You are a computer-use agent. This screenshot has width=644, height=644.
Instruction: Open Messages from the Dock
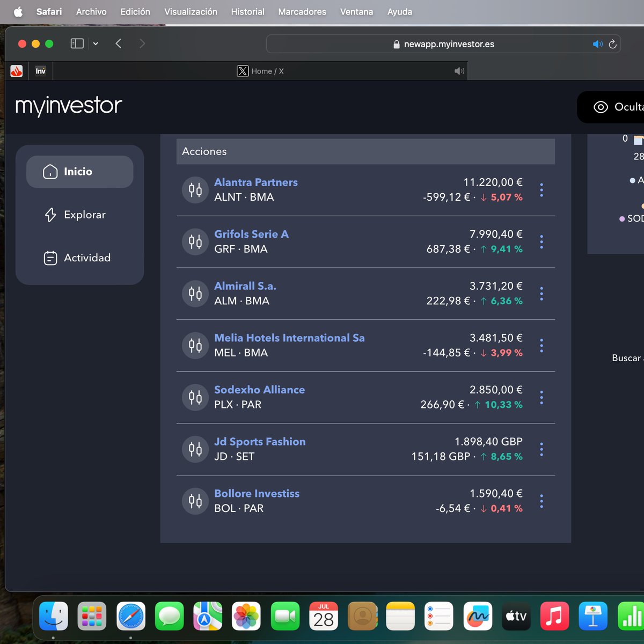click(x=169, y=616)
